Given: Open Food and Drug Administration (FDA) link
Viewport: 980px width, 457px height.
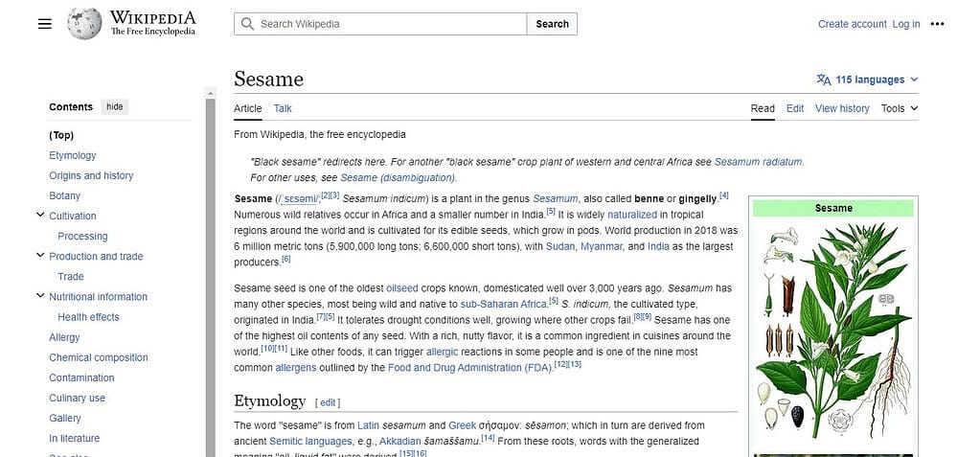Looking at the screenshot, I should (x=469, y=368).
